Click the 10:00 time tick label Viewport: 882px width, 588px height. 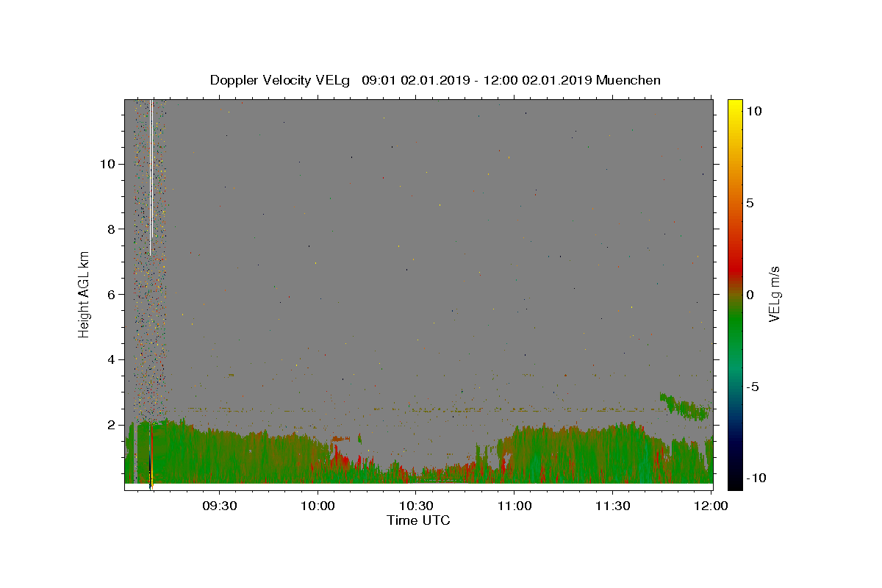[318, 506]
